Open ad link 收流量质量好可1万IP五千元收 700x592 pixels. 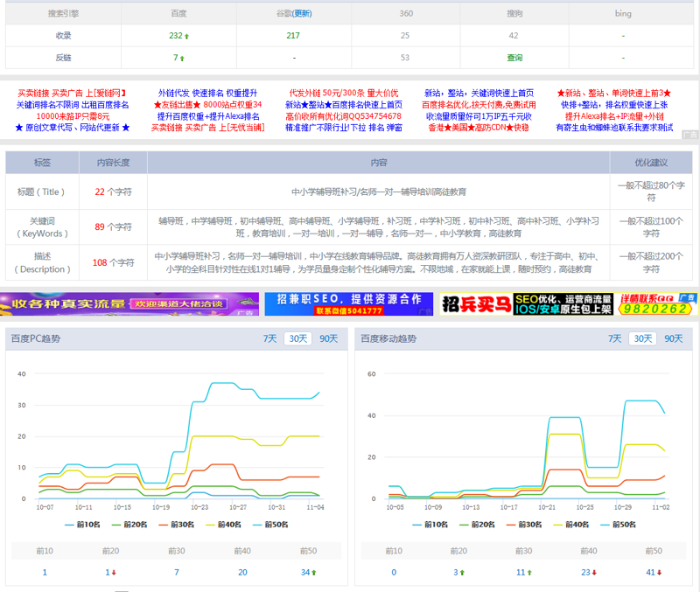click(x=479, y=116)
